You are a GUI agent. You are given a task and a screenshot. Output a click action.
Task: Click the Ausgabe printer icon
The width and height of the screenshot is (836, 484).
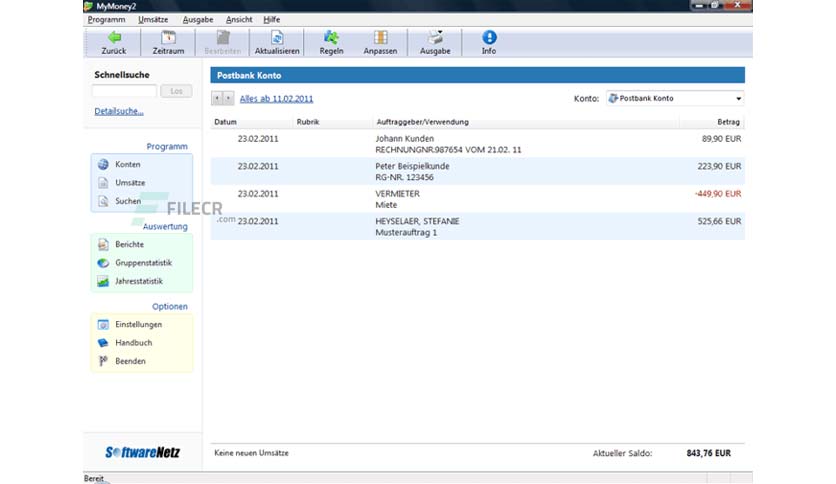[435, 37]
